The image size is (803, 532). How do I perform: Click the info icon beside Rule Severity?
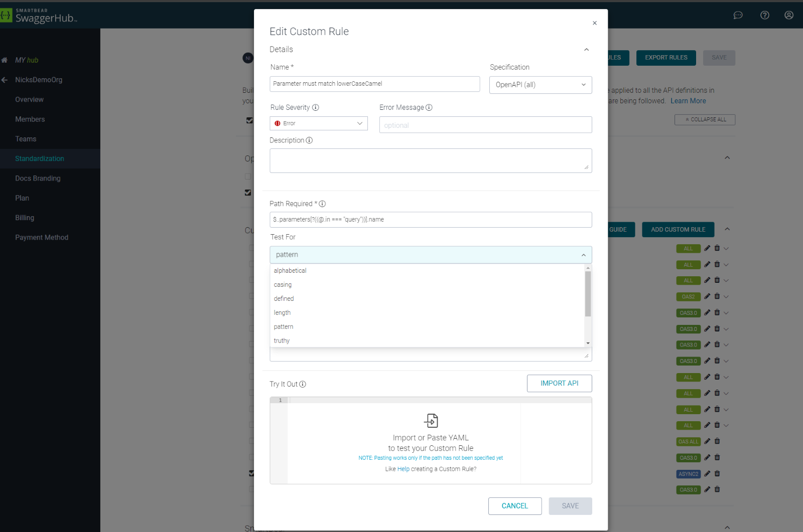[x=315, y=107]
